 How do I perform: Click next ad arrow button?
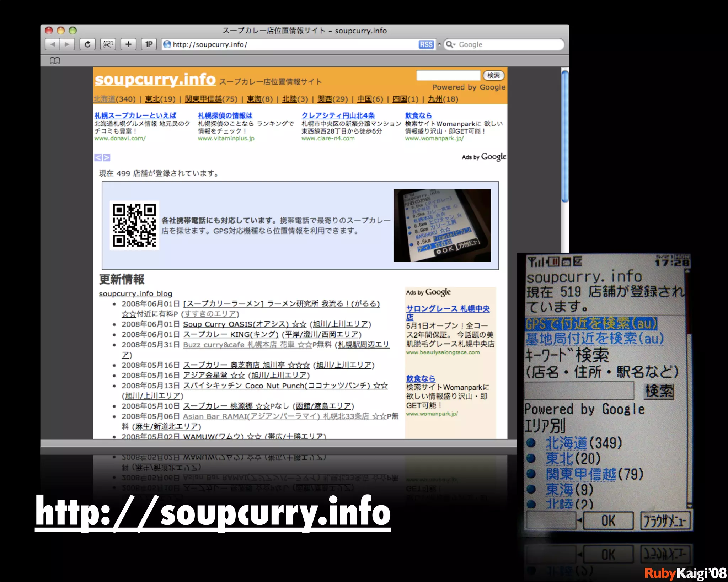pos(106,157)
